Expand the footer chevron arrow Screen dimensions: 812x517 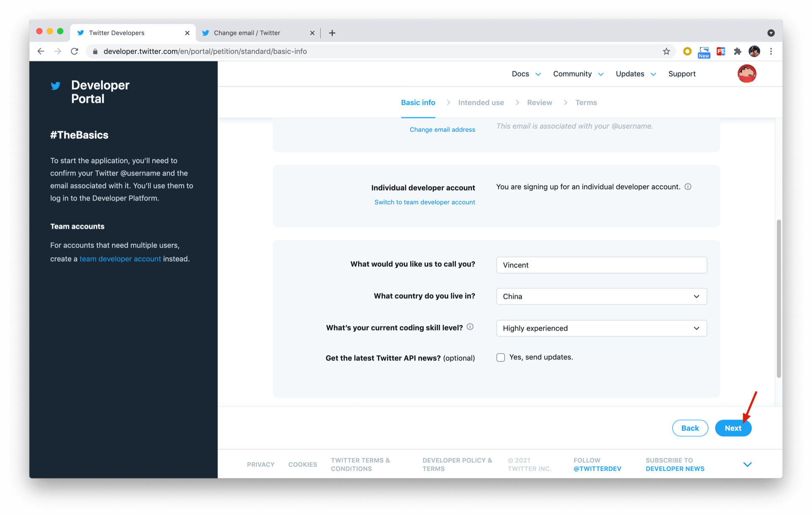click(x=747, y=464)
